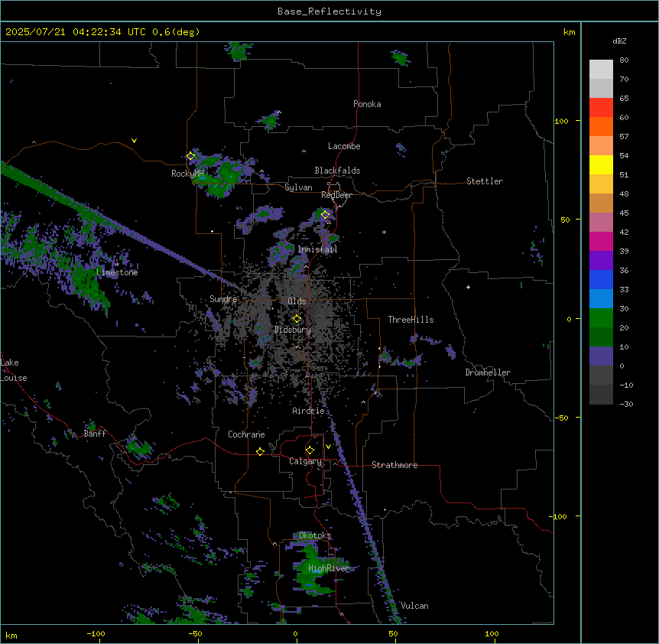The height and width of the screenshot is (644, 659).
Task: Select the bright green 20-30 dBZ swatch
Action: (601, 318)
